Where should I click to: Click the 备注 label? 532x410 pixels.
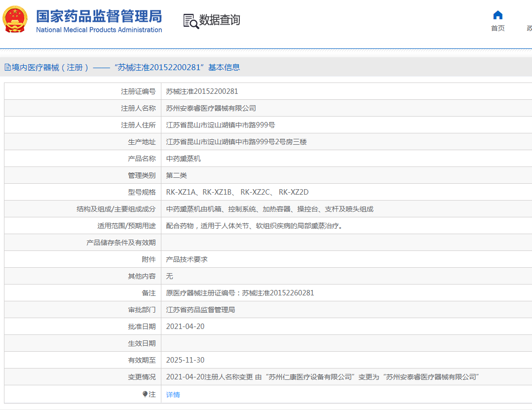click(149, 293)
